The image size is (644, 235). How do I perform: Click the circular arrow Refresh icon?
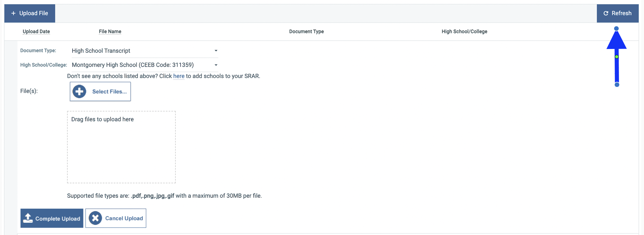coord(606,13)
